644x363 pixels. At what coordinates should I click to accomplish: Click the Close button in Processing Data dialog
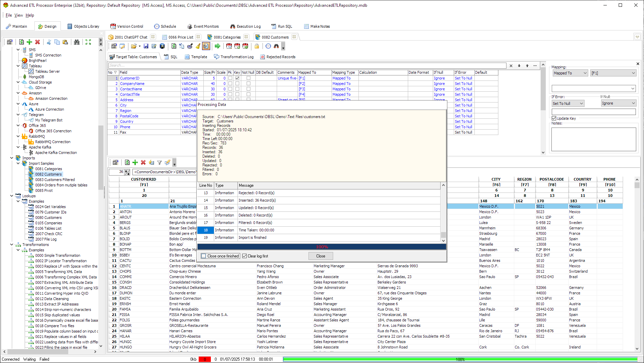[x=320, y=256]
